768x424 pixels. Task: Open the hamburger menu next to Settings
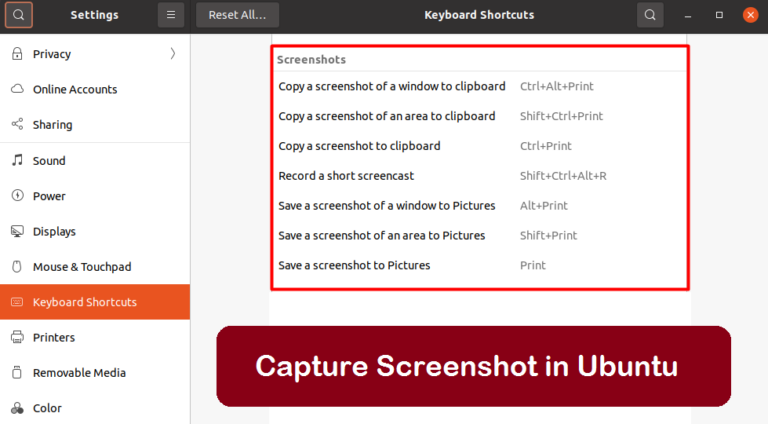[x=171, y=15]
